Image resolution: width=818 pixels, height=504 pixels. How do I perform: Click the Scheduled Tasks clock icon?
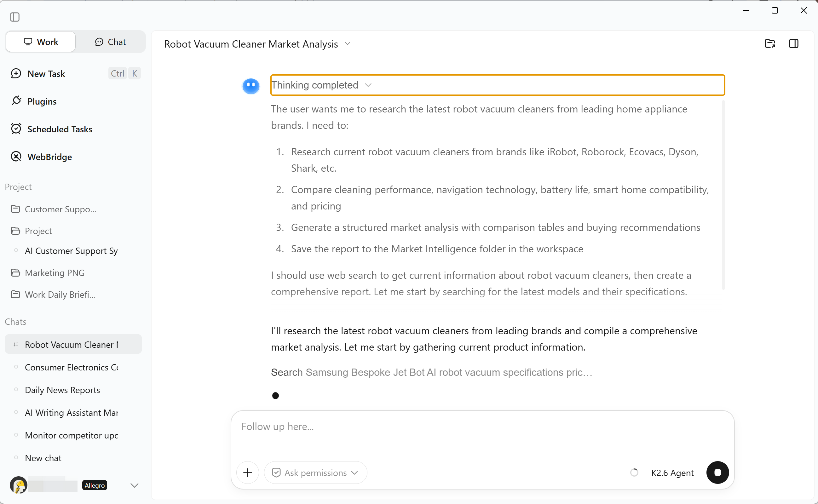(x=16, y=129)
